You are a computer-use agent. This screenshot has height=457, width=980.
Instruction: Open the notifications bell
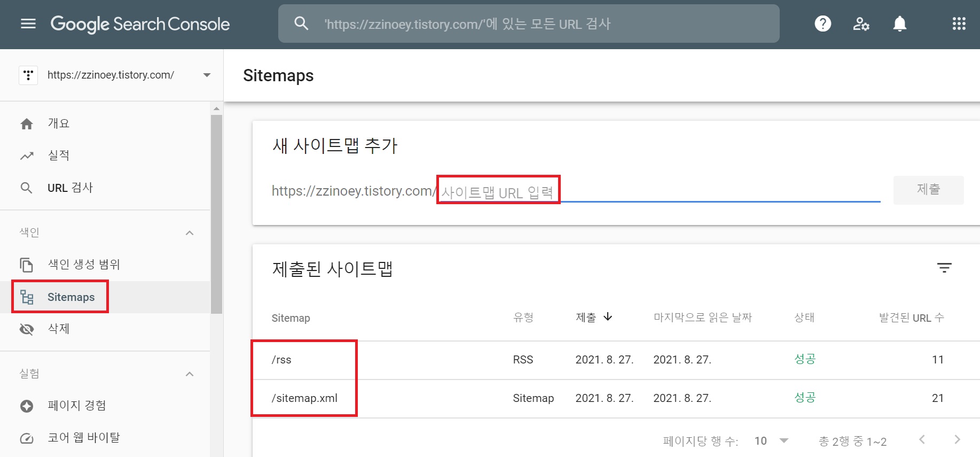click(900, 24)
